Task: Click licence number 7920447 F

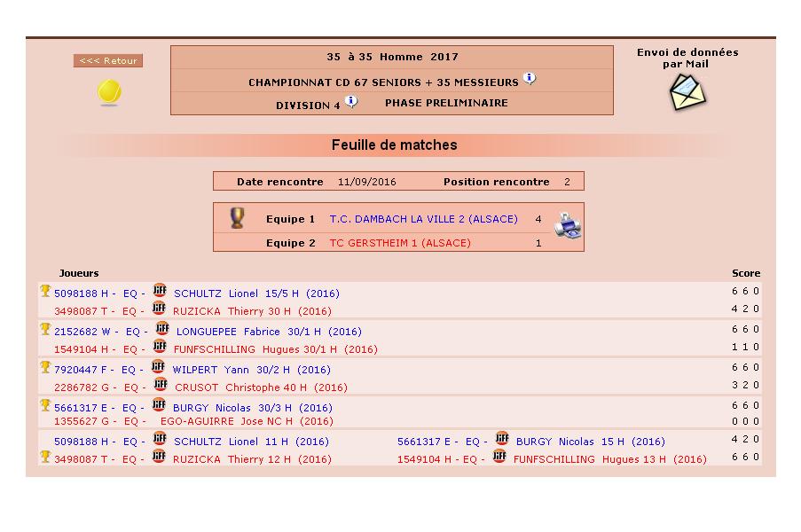Action: (x=80, y=370)
